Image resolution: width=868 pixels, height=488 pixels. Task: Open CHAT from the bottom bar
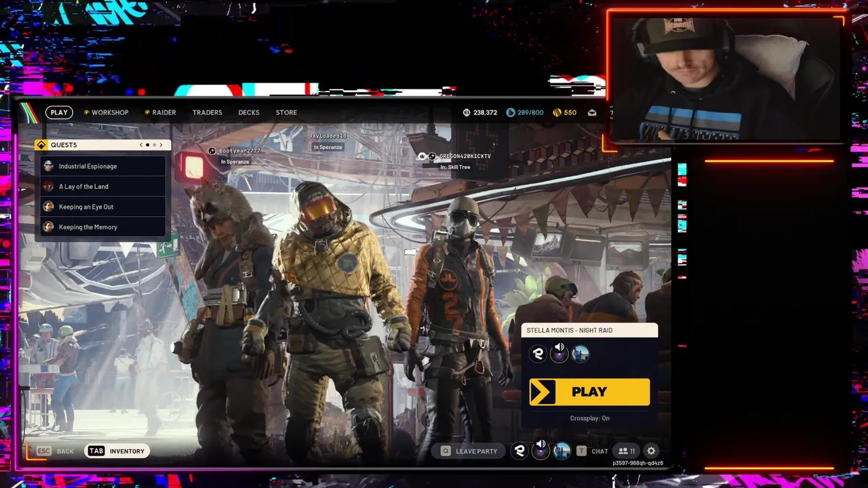pos(599,451)
